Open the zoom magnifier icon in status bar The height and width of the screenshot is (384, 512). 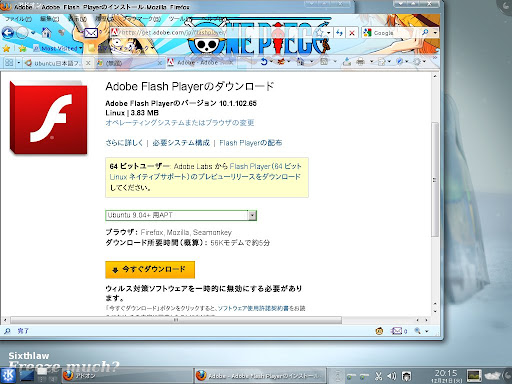point(417,331)
